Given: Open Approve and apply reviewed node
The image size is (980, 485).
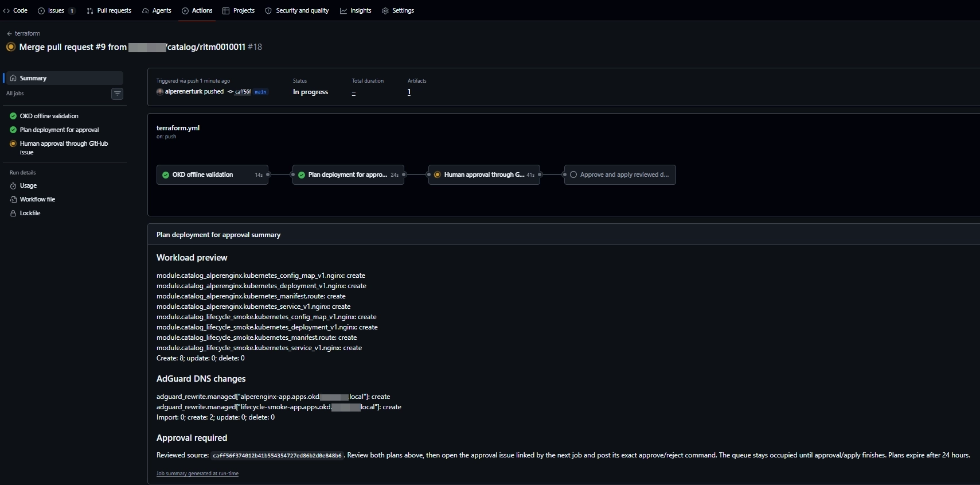Looking at the screenshot, I should pos(620,174).
